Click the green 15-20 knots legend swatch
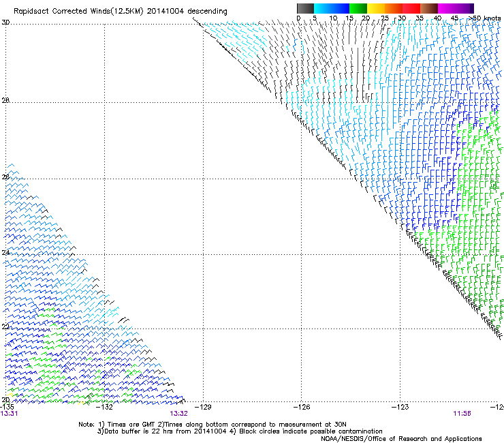This screenshot has height=443, width=504. [x=358, y=8]
